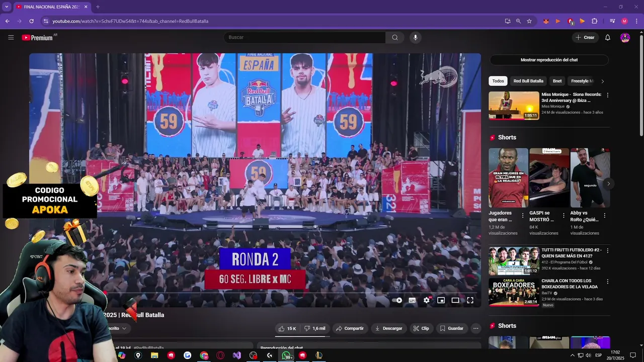Open Visual Studio from taskbar
This screenshot has width=644, height=362.
pos(236,355)
